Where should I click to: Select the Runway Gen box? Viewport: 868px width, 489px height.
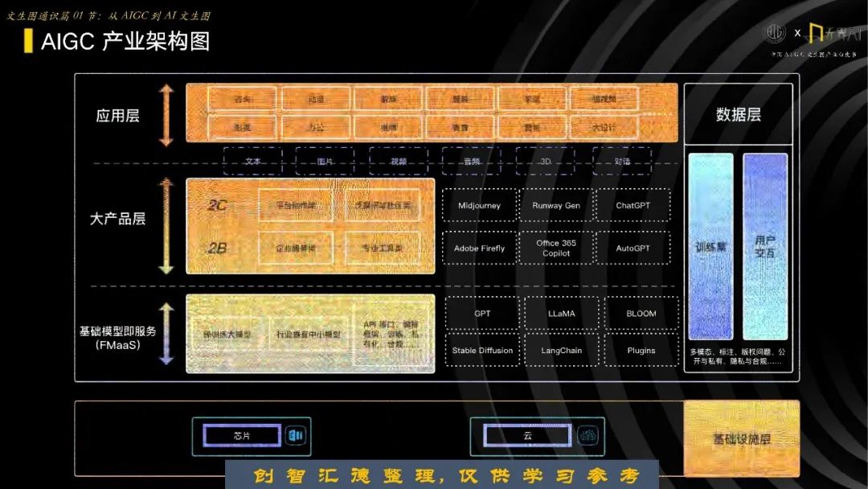(x=556, y=205)
